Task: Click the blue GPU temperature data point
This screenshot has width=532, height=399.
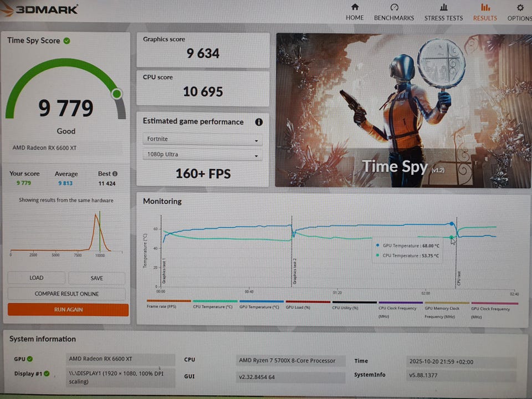Action: [451, 223]
